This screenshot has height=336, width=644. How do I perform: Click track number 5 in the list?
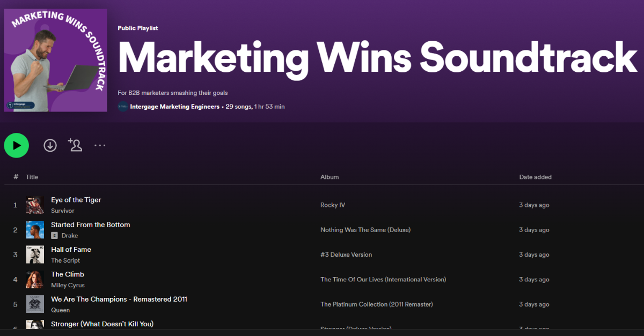click(15, 304)
